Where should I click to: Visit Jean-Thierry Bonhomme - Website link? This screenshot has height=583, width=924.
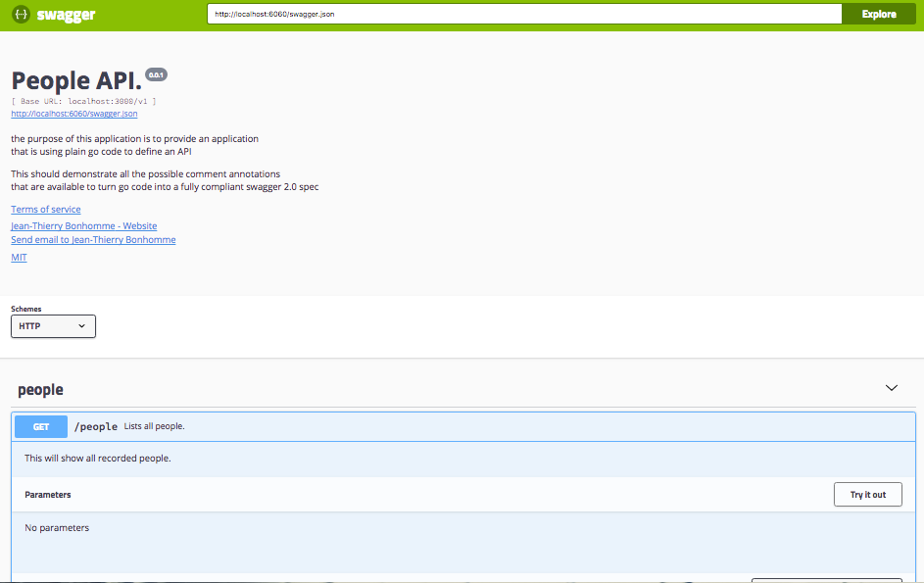pos(83,225)
